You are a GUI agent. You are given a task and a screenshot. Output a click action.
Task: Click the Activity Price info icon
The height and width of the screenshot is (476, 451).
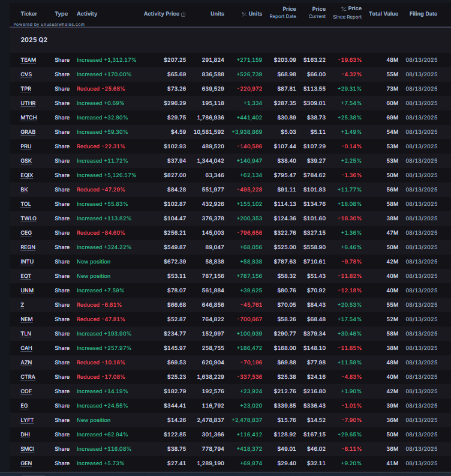coord(183,14)
